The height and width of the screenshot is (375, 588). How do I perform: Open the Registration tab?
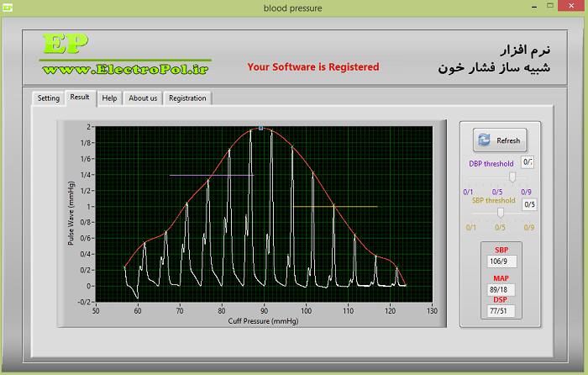187,98
